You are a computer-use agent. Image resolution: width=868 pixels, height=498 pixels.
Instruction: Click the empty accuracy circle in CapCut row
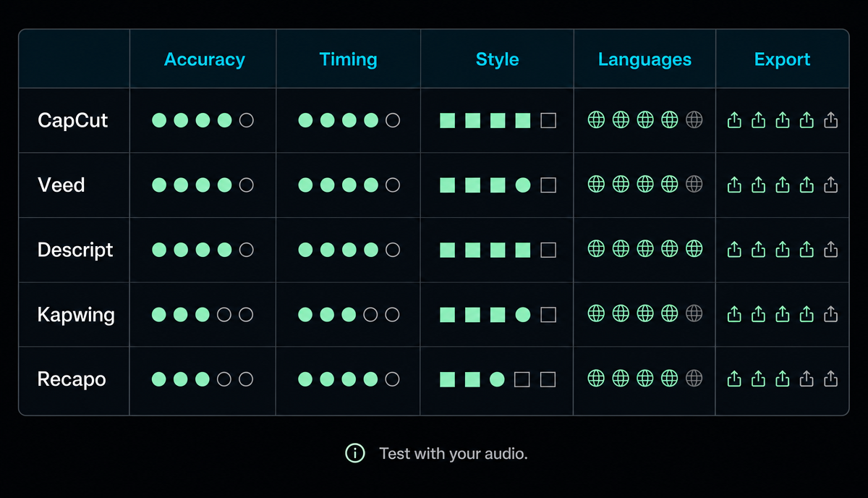click(246, 120)
